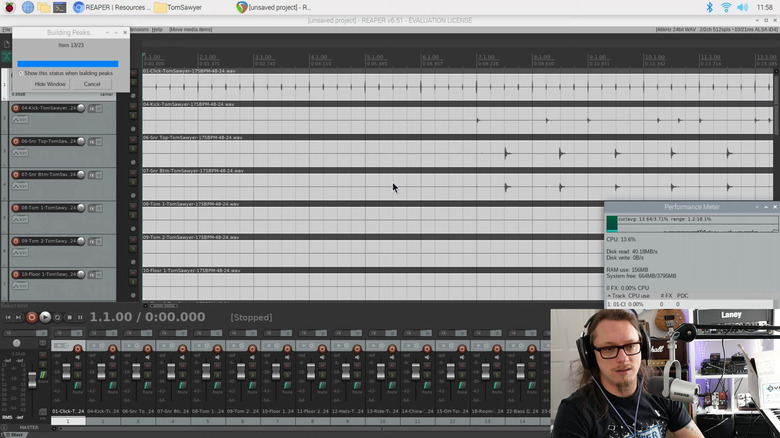Click the master volume fader
Image resolution: width=780 pixels, height=438 pixels.
tap(32, 380)
